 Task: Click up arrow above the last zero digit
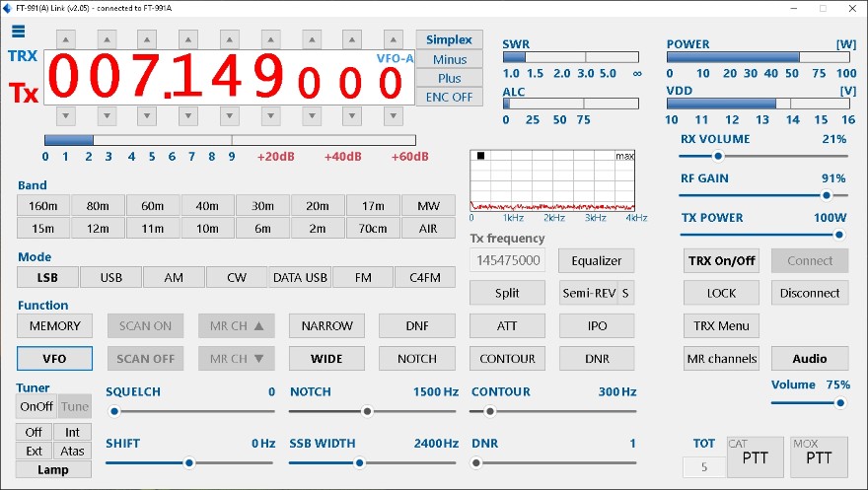point(393,39)
